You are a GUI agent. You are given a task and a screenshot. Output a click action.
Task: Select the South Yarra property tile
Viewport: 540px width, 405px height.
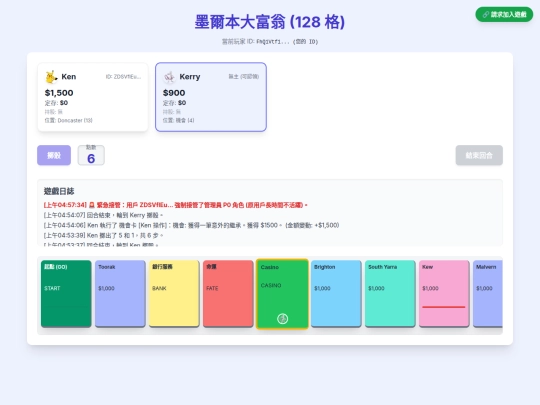pyautogui.click(x=390, y=293)
